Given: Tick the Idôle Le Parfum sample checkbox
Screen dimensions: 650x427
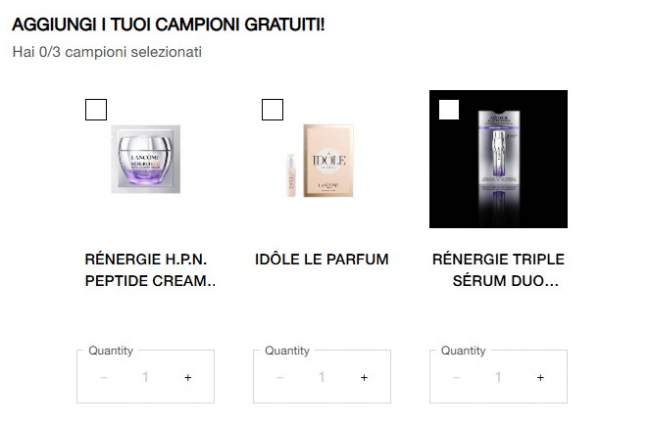Looking at the screenshot, I should (x=272, y=110).
